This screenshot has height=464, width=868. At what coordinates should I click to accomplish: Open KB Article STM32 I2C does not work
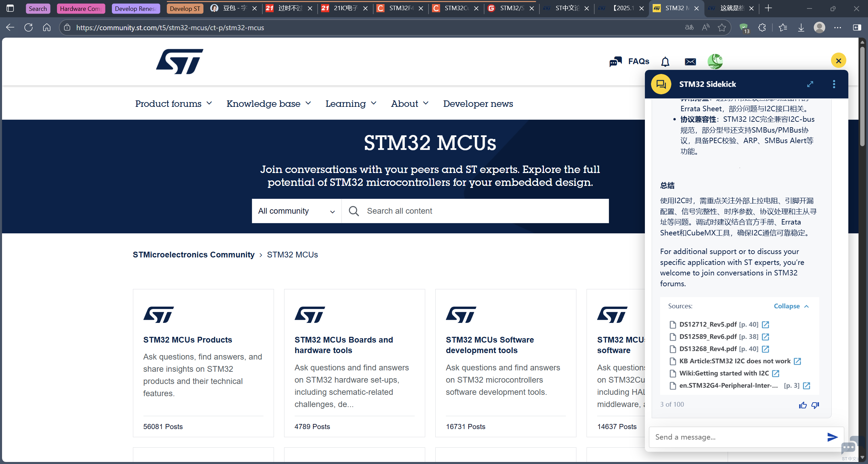pos(735,361)
